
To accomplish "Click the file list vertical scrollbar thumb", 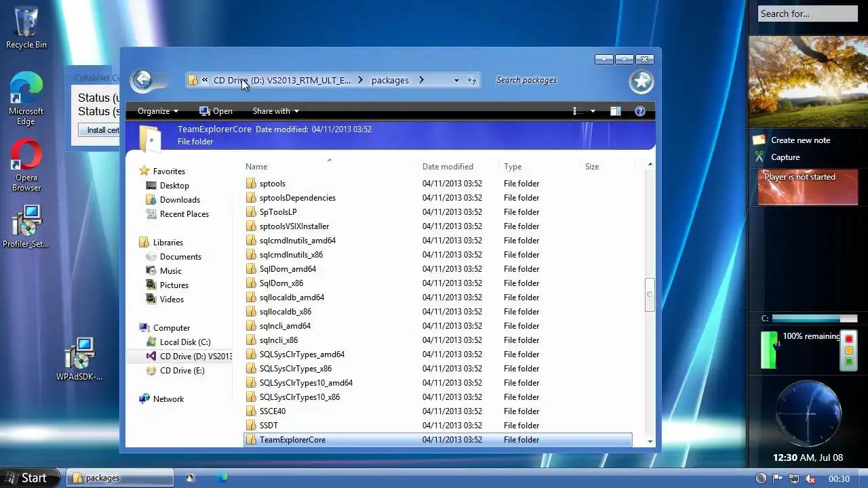I will (650, 294).
